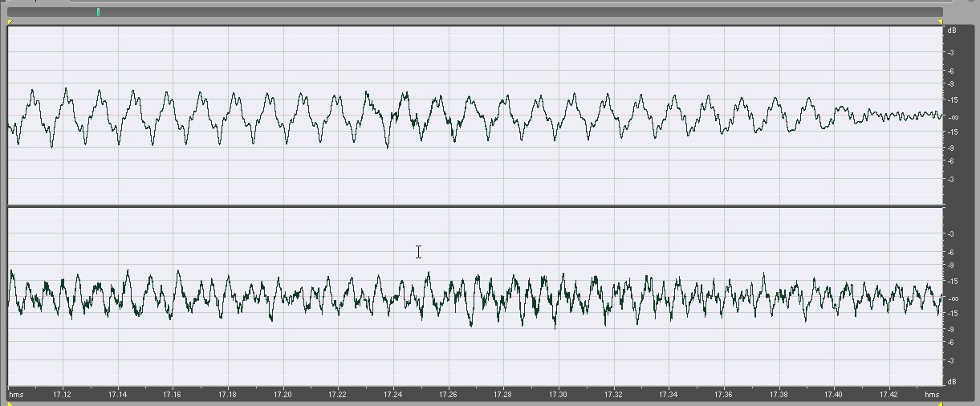Click the 17.26 time ruler label
980x406 pixels.
pyautogui.click(x=449, y=395)
